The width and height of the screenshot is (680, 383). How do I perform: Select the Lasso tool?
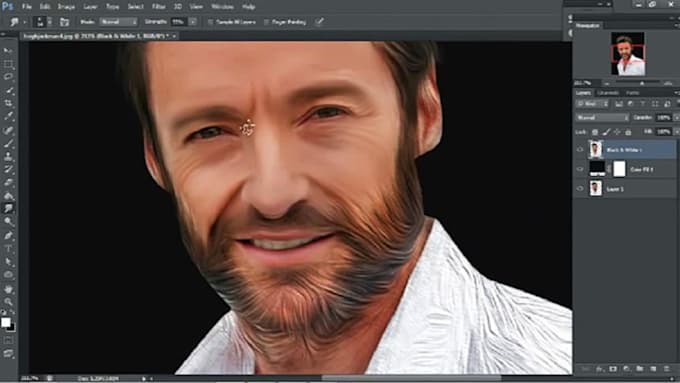click(x=8, y=77)
